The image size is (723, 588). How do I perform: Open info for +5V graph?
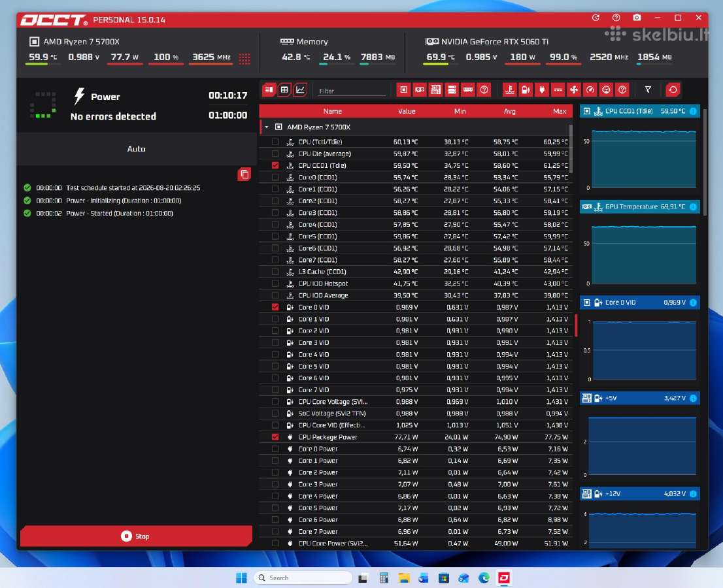(x=693, y=398)
